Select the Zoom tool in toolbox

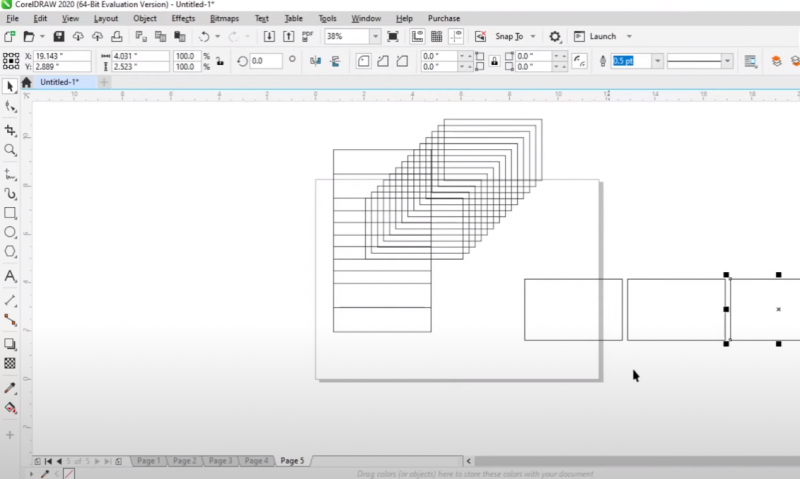(10, 150)
